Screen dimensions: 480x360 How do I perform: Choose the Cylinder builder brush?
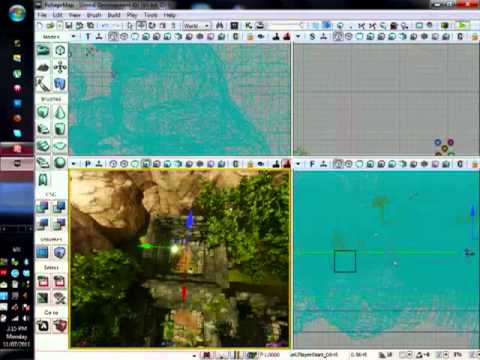pyautogui.click(x=60, y=129)
